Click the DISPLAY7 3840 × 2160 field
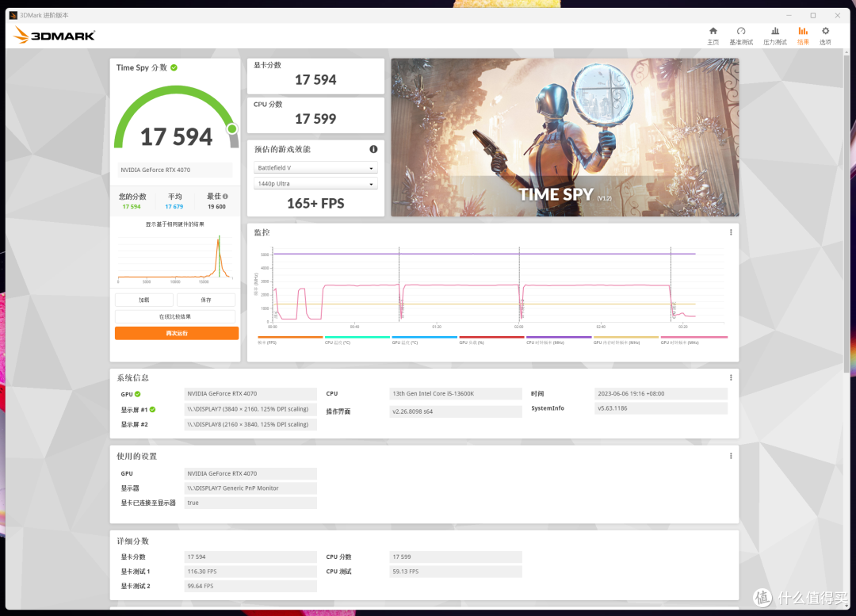Viewport: 856px width, 616px height. click(x=250, y=409)
